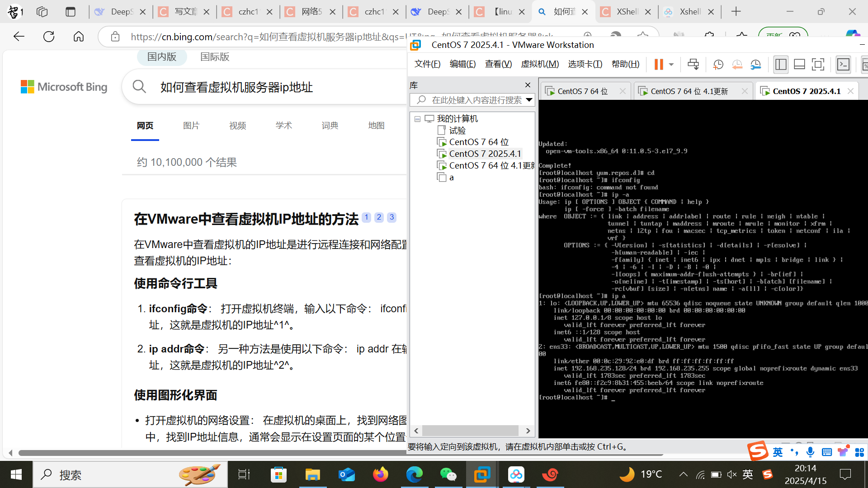
Task: Click citation reference 2 link
Action: (379, 217)
